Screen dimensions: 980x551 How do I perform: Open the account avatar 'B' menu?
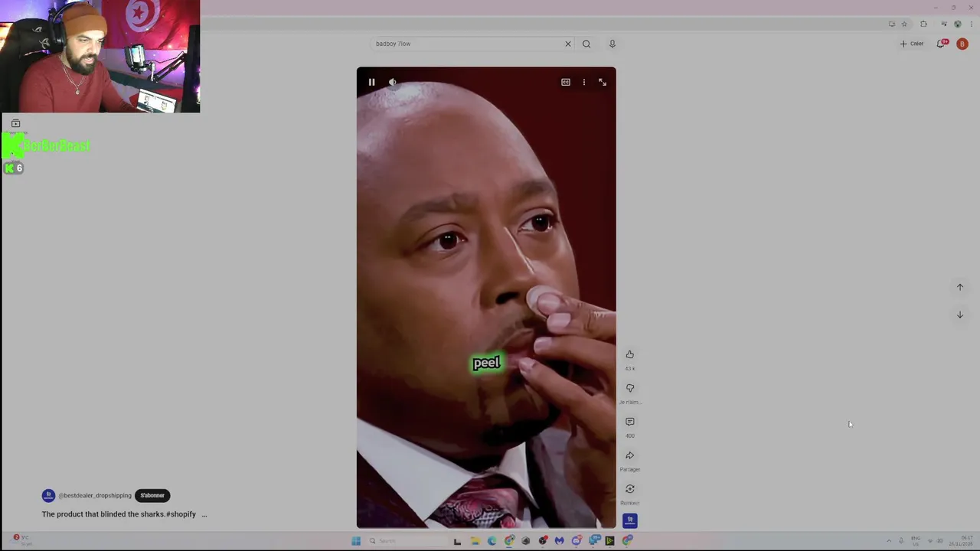click(x=962, y=44)
